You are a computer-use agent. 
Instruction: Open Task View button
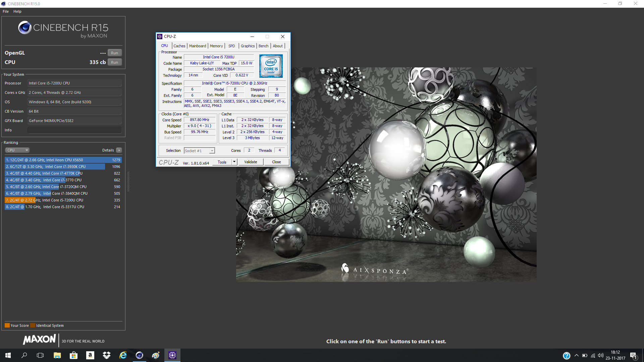tap(40, 355)
